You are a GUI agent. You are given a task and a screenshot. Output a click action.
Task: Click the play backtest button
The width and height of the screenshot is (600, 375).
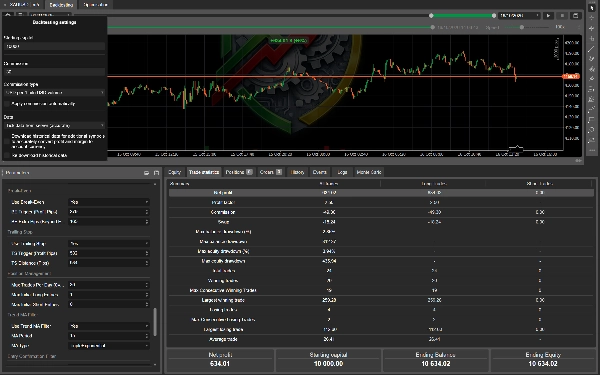click(548, 16)
